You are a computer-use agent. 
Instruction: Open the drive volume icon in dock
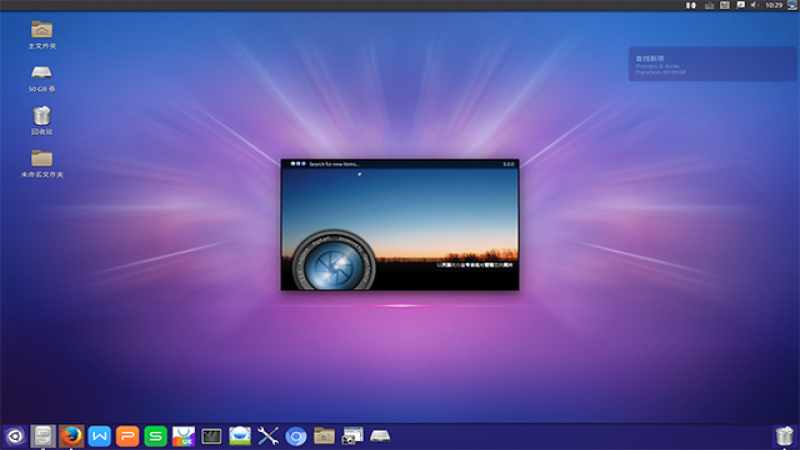pos(380,436)
